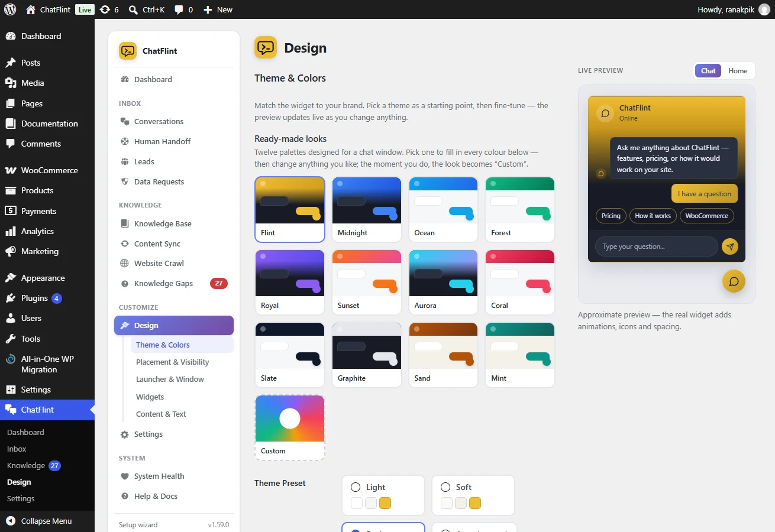The height and width of the screenshot is (532, 775).
Task: Click the Human Handoff lifebuoy icon
Action: click(125, 141)
